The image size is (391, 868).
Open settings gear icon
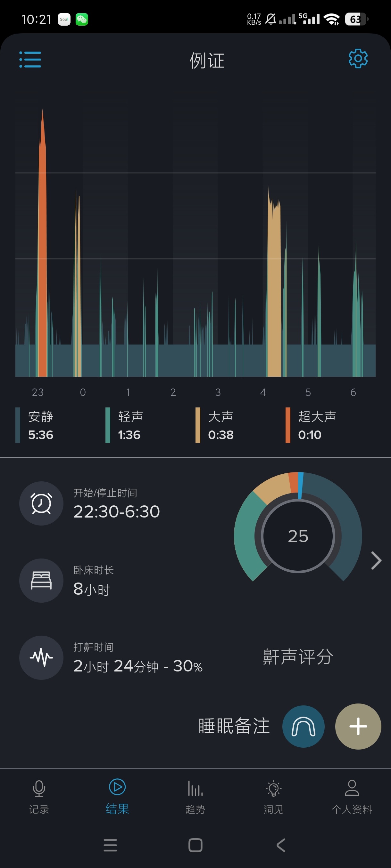pos(358,59)
